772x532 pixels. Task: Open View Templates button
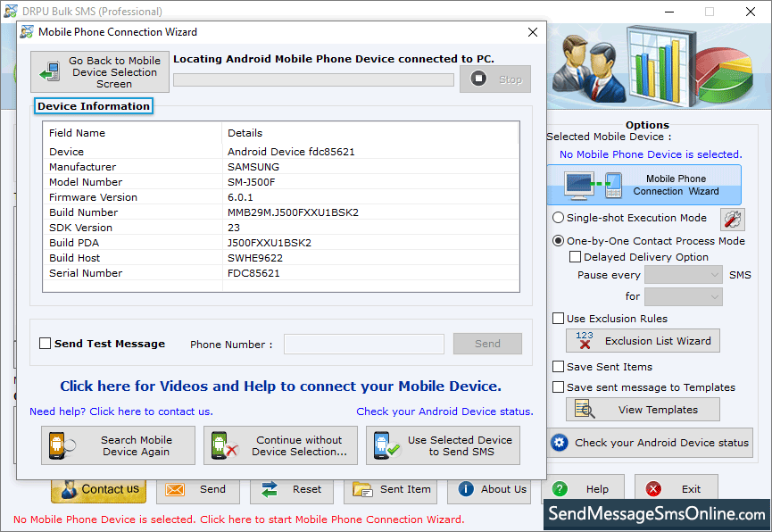[643, 410]
